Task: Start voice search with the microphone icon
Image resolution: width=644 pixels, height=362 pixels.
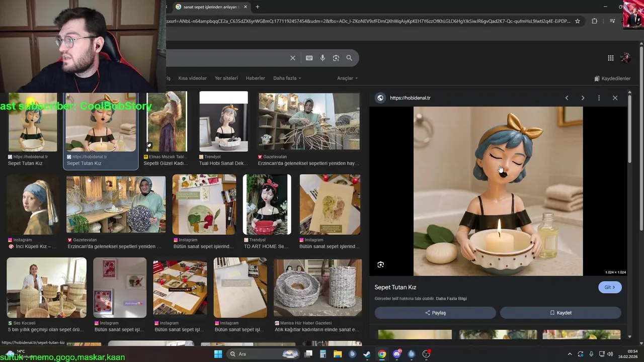Action: click(x=323, y=58)
